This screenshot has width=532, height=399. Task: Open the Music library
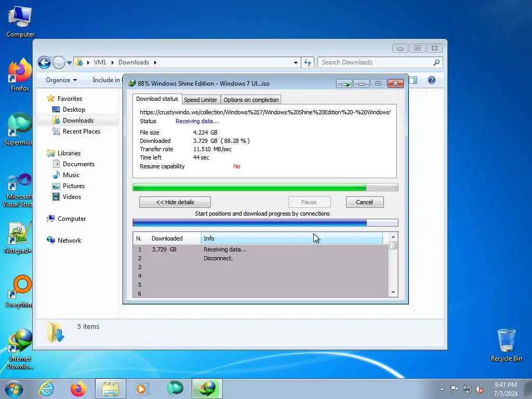coord(71,175)
